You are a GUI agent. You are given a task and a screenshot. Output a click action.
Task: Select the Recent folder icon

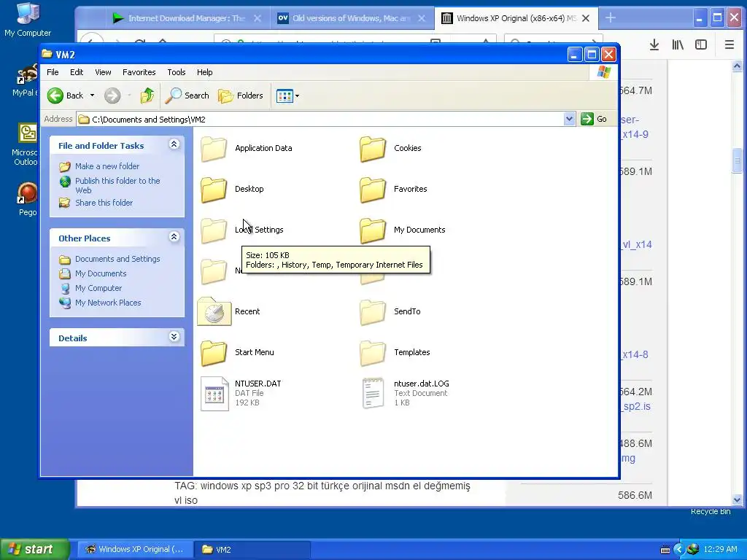(x=214, y=311)
